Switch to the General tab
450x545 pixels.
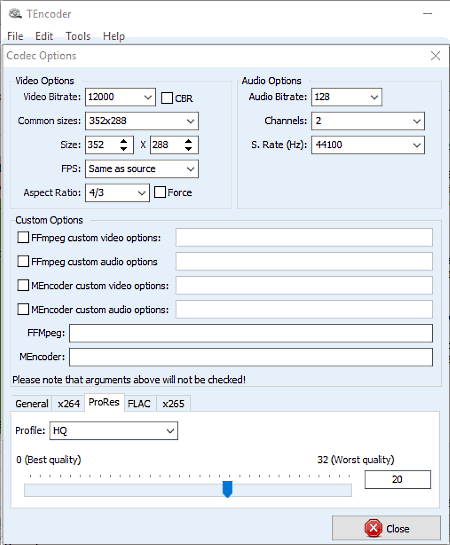point(32,404)
